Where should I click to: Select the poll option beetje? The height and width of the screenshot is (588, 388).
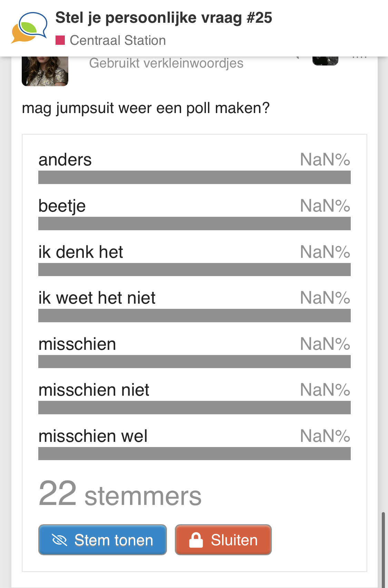(x=194, y=214)
